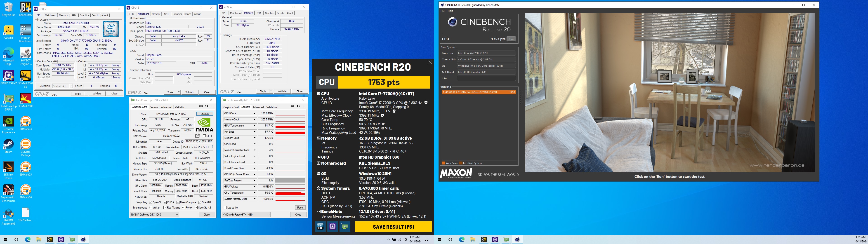
Task: Click the volume icon in the system tray
Action: click(405, 240)
